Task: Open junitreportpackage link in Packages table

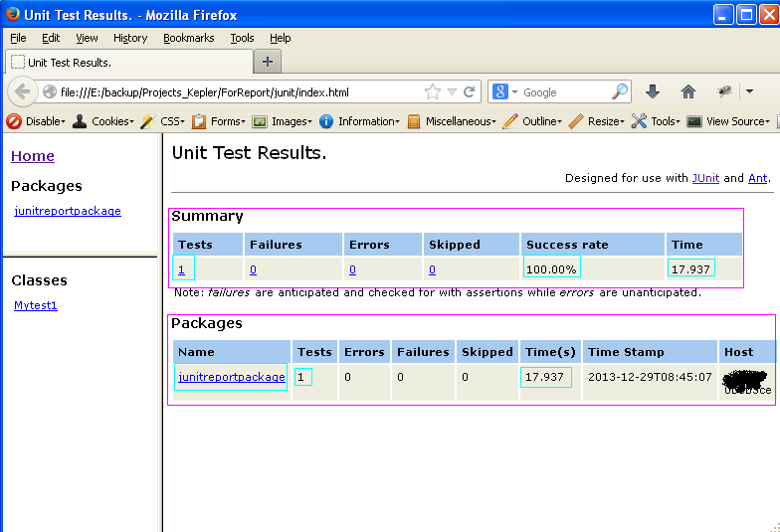Action: tap(232, 377)
